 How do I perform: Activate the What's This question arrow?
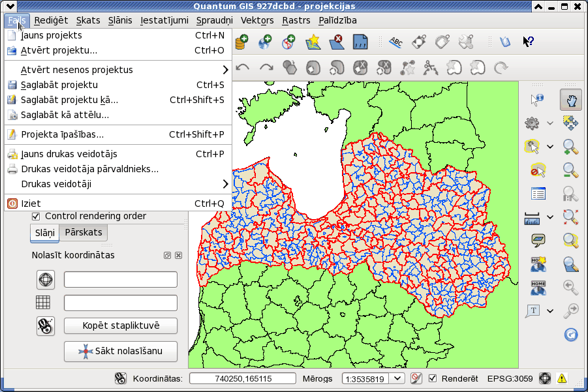(x=529, y=42)
